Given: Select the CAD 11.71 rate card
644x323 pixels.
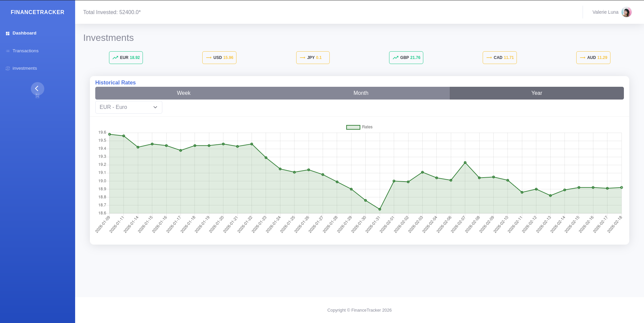Looking at the screenshot, I should coord(499,58).
